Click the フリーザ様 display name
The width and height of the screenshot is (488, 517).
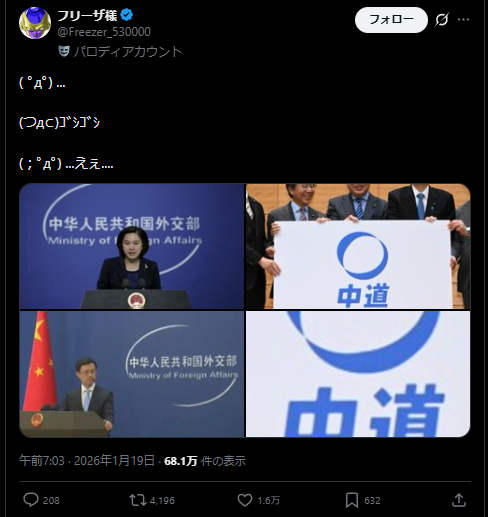(88, 15)
